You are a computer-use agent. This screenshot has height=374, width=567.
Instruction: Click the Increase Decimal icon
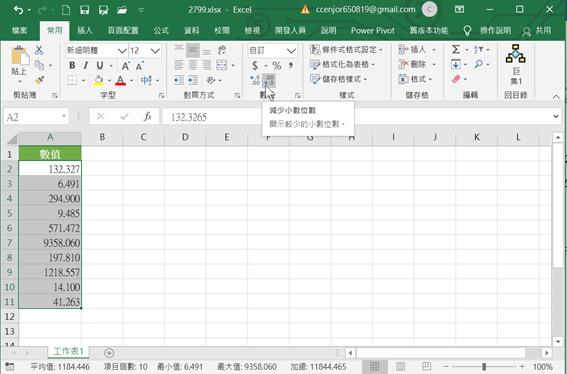(x=255, y=80)
